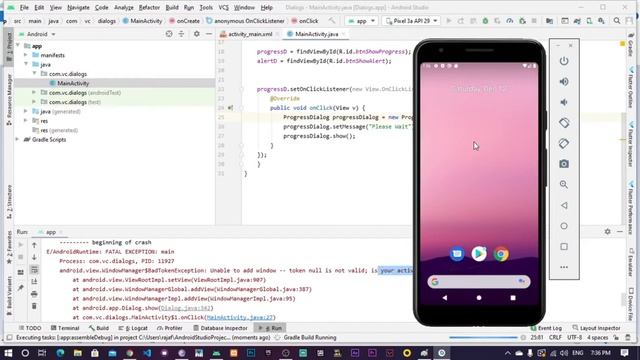Collapse all in Project panel
Screen dimensions: 640x360
click(181, 34)
